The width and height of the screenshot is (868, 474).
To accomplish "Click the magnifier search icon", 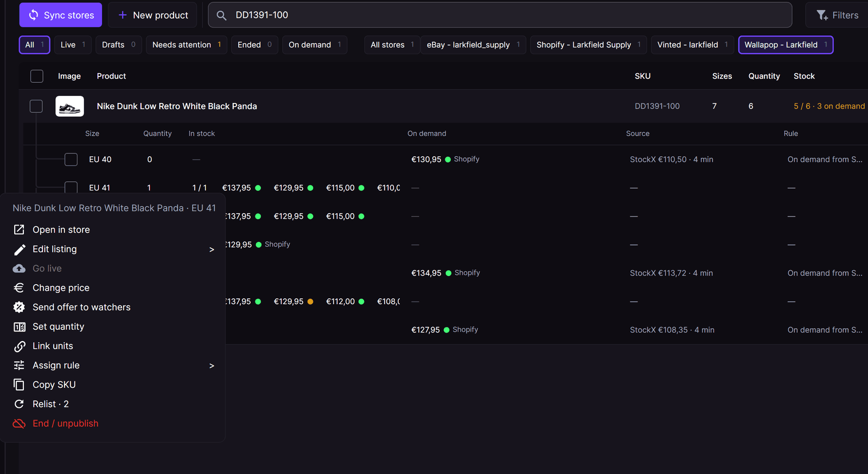I will click(x=221, y=15).
